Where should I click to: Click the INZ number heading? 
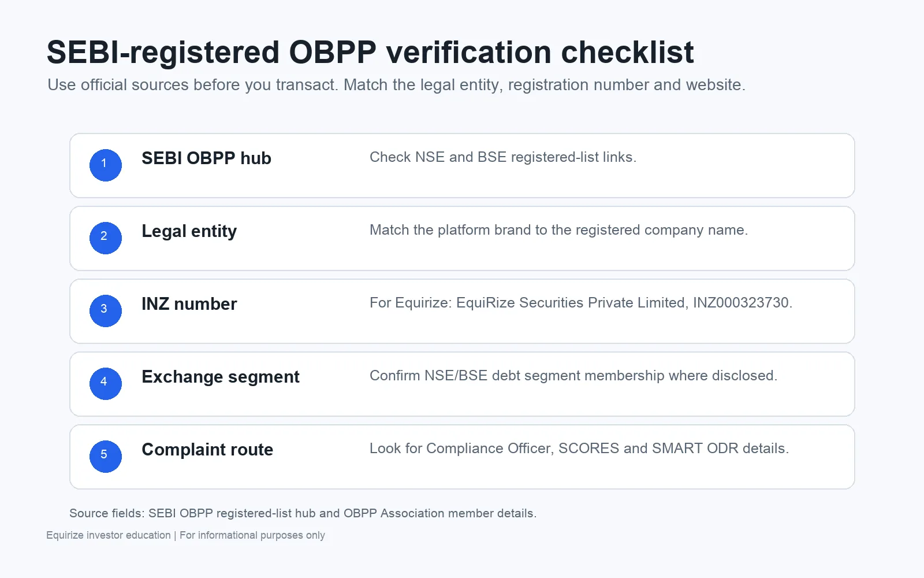click(x=189, y=304)
